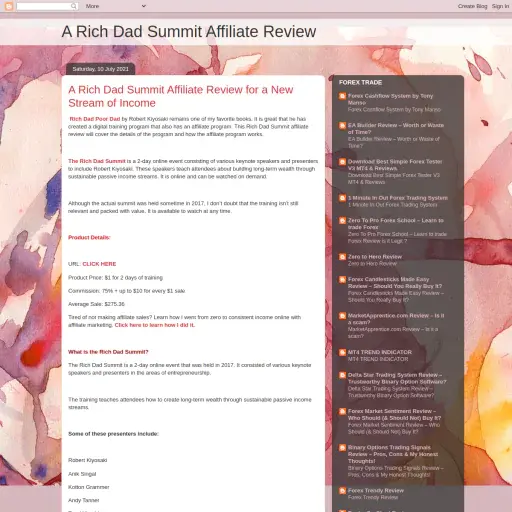Open the More dropdown in the navbar

pos(116,6)
